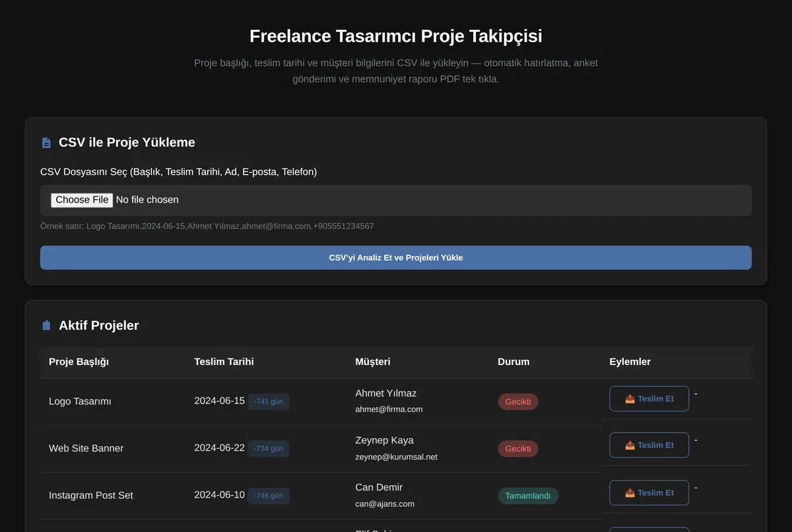Click the date 2024-06-10
792x532 pixels.
[x=219, y=494]
